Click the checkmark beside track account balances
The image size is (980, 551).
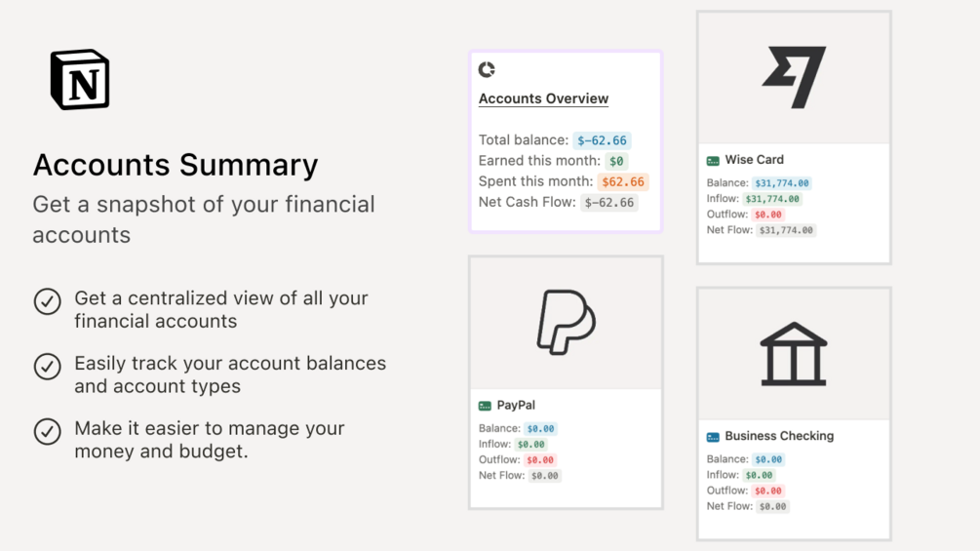point(48,366)
